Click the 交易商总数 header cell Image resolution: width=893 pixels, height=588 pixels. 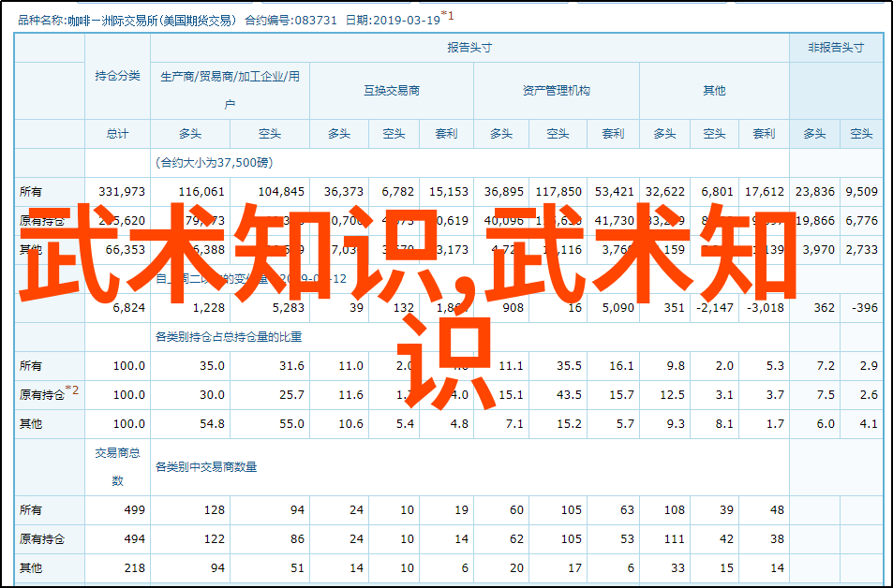coord(117,466)
